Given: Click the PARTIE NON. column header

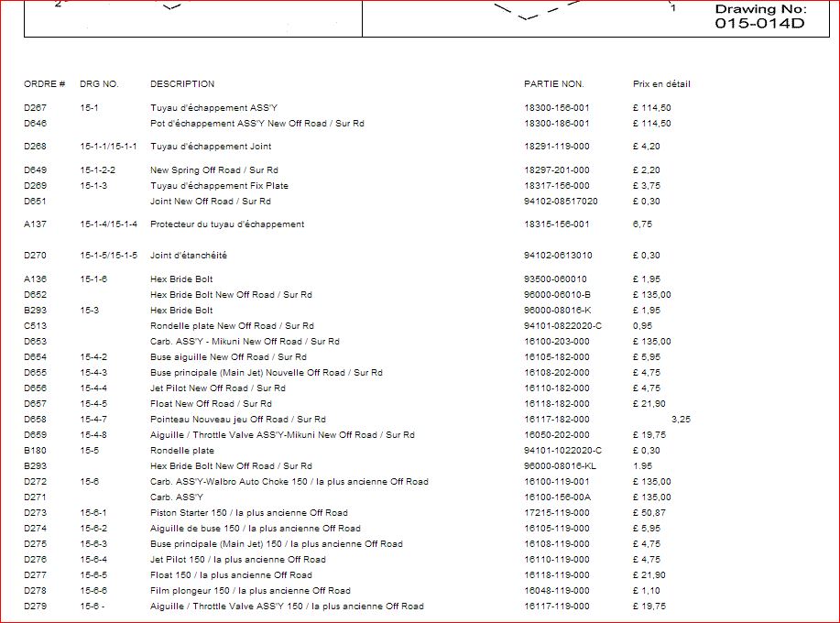Looking at the screenshot, I should (x=553, y=84).
